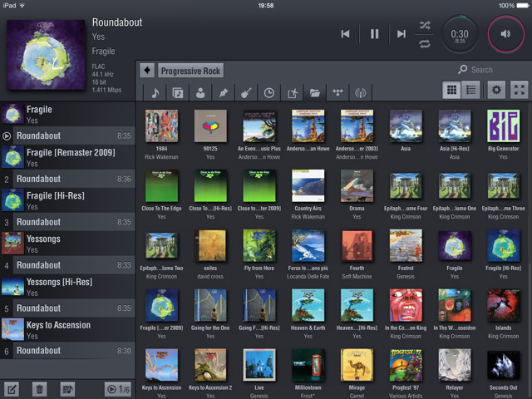Open settings with the gear icon
Viewport: 532px width, 399px height.
(497, 91)
